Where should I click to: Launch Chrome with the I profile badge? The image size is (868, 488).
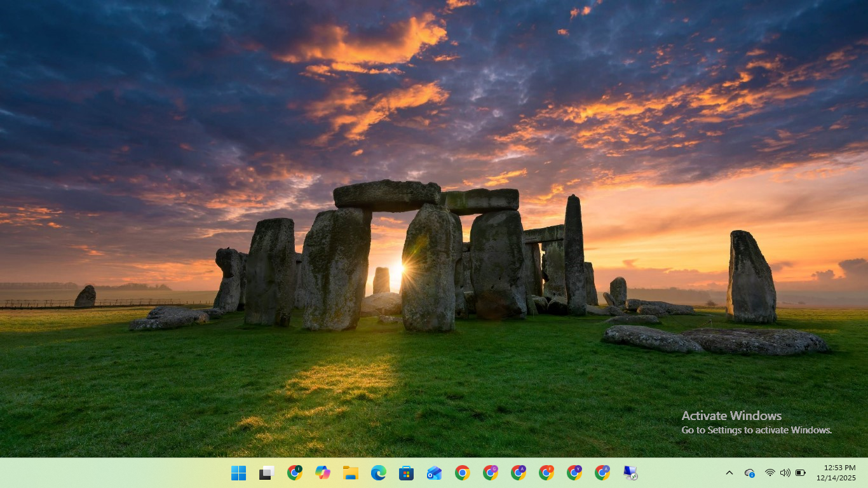(x=295, y=473)
